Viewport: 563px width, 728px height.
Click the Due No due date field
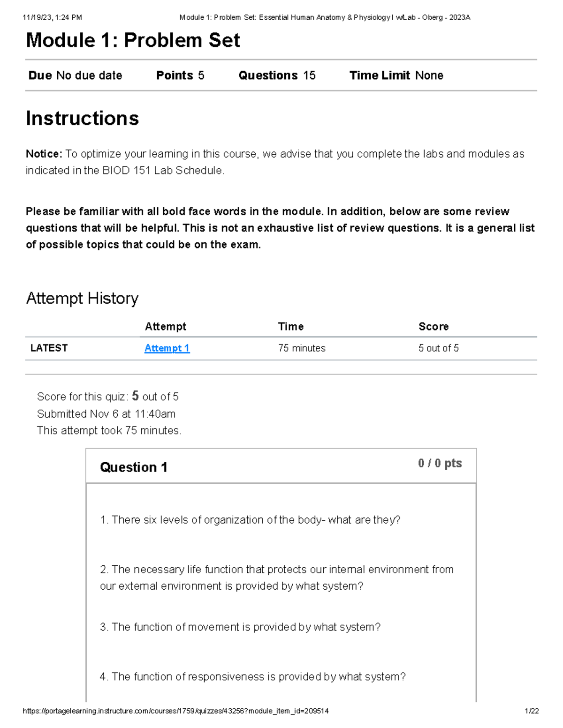75,75
